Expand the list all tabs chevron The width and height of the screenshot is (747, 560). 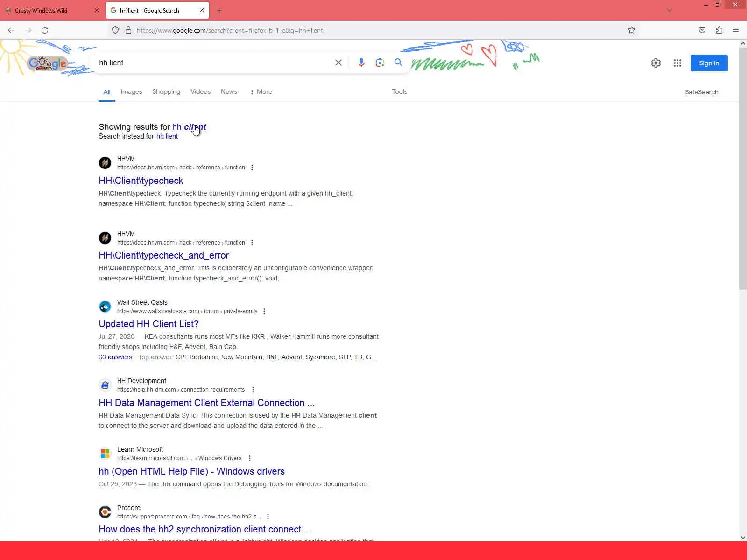tap(669, 10)
